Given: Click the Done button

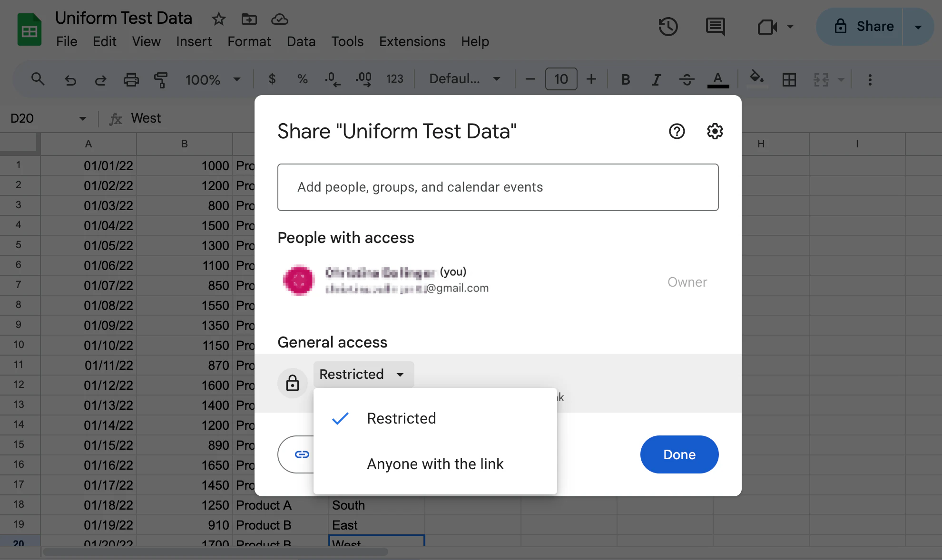Looking at the screenshot, I should (x=679, y=454).
